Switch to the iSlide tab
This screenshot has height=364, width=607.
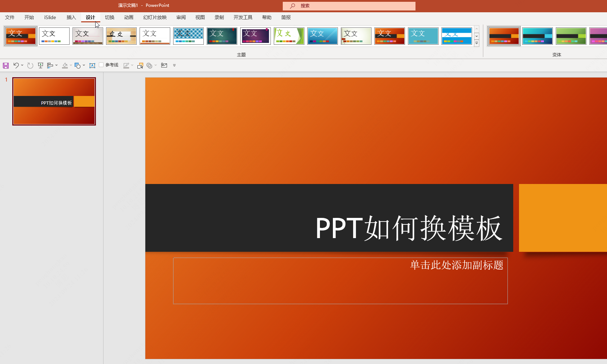click(50, 17)
